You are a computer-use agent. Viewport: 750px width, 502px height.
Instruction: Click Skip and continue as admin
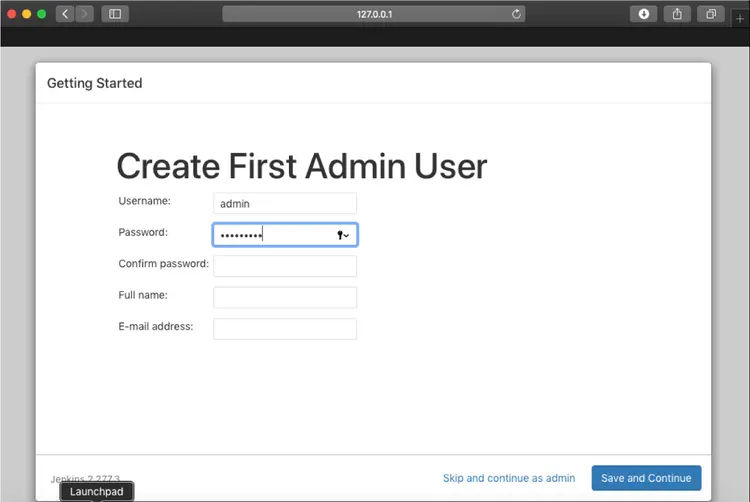pos(509,478)
